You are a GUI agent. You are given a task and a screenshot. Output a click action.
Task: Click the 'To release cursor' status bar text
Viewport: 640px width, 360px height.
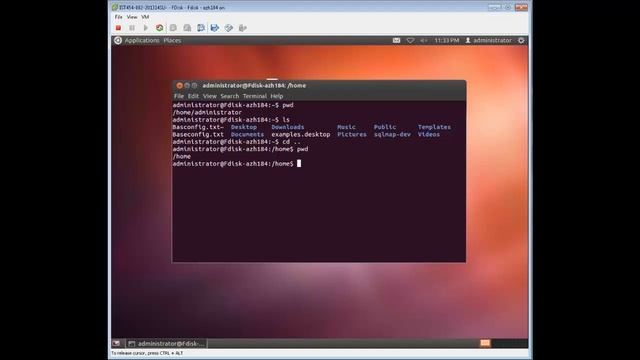click(x=147, y=353)
